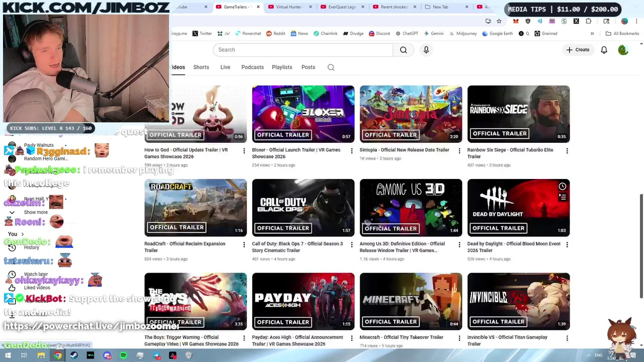Image resolution: width=644 pixels, height=362 pixels.
Task: Expand the You section in sidebar
Action: [16, 234]
